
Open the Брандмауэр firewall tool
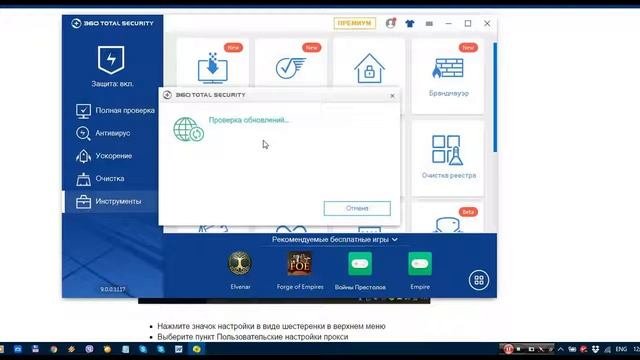[448, 76]
